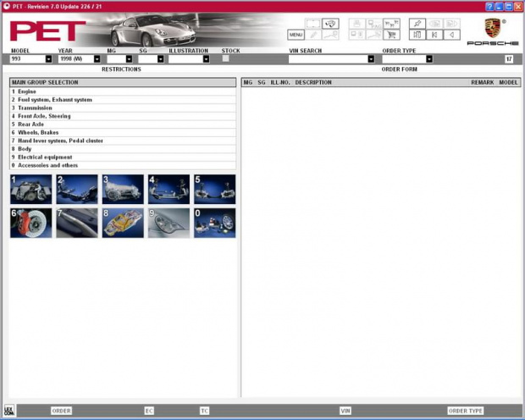Click the EC button in status bar
Screen dimensions: 525x420
click(149, 411)
